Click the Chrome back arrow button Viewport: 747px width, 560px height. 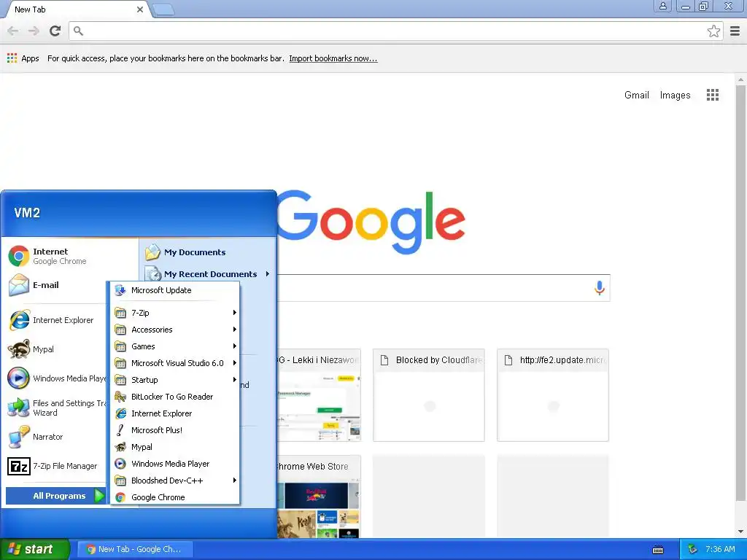(13, 31)
